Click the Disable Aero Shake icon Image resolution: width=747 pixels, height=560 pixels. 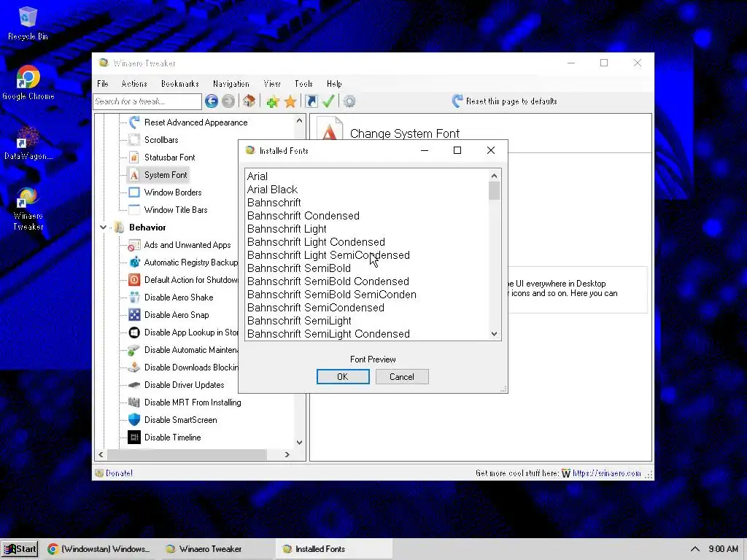[x=134, y=297]
